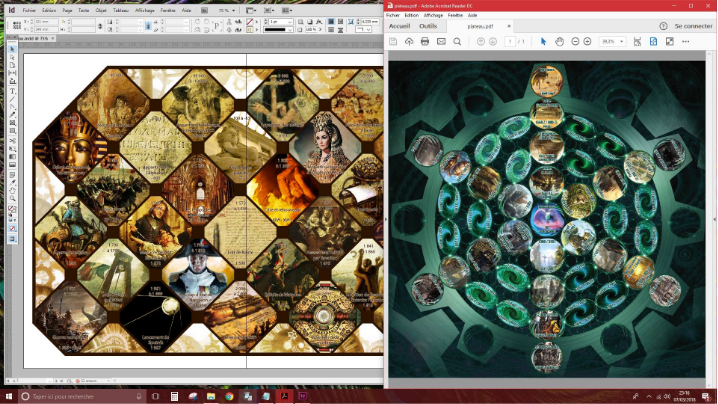Viewport: 718px width, 404px height.
Task: Select the Line tool in InDesign
Action: click(x=12, y=99)
